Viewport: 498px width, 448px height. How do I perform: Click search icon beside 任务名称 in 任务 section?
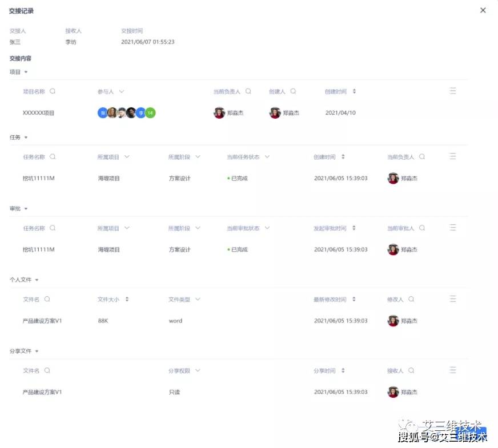(x=53, y=156)
